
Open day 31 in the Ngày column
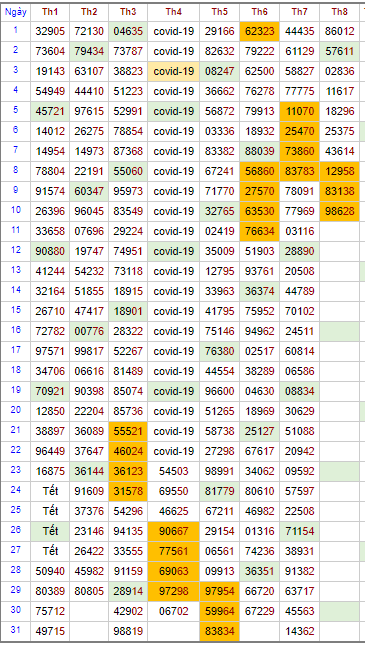[x=16, y=630]
